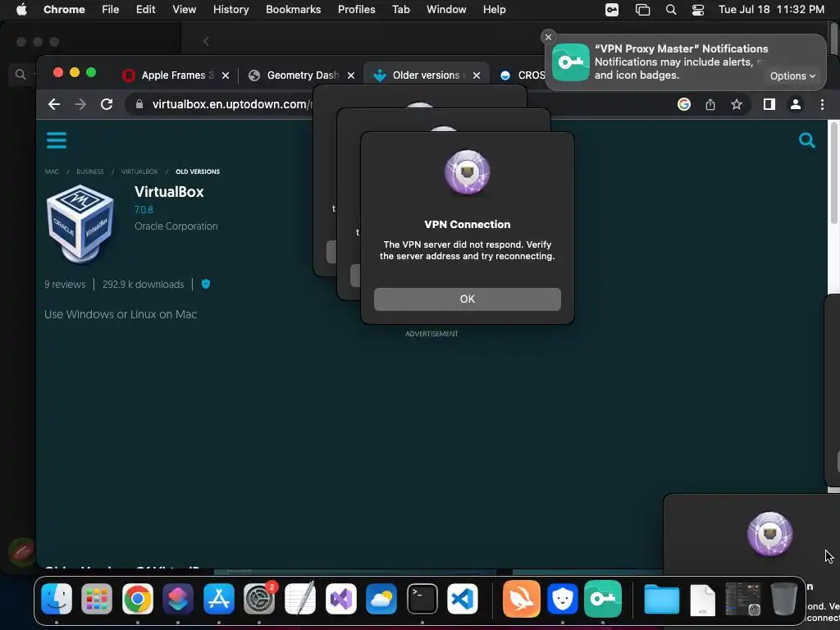Open the blue shield VPN app in dock
This screenshot has width=840, height=630.
click(x=563, y=598)
